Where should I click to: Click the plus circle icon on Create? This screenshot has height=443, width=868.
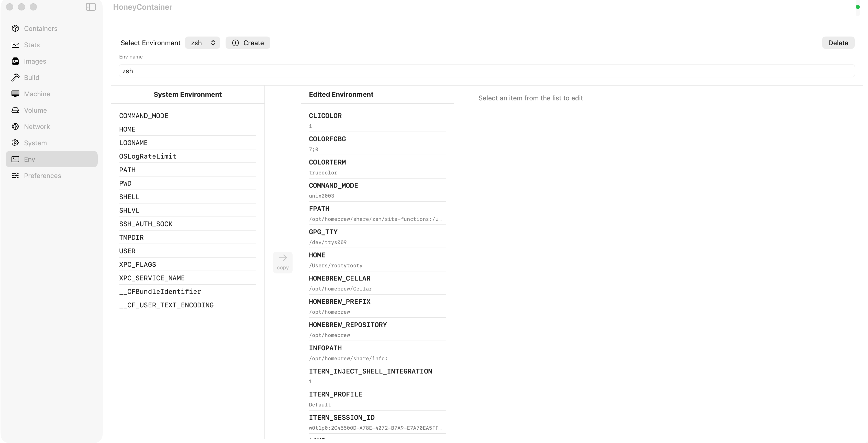pos(236,43)
